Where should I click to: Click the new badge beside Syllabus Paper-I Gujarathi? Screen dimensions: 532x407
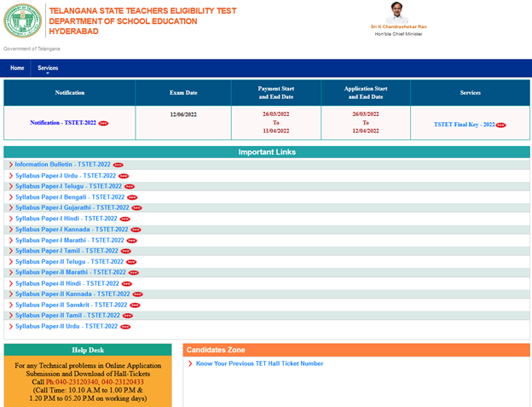136,208
